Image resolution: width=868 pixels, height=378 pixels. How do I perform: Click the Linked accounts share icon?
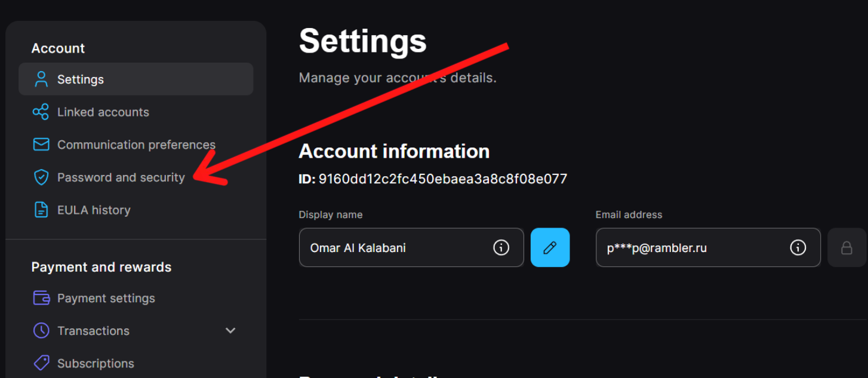(x=41, y=112)
